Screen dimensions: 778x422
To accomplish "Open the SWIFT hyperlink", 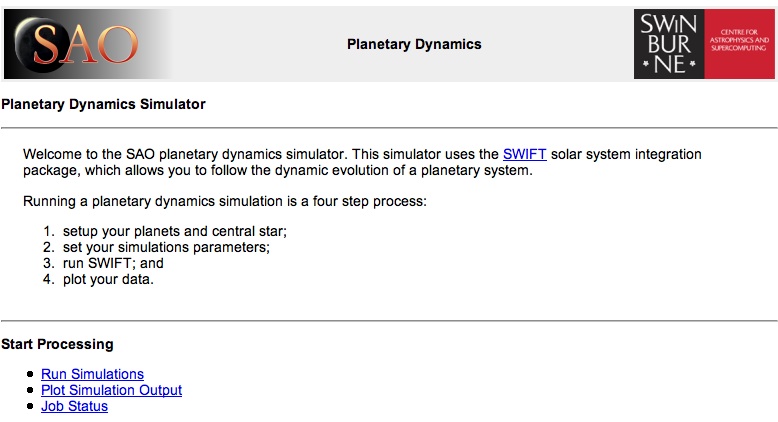I will [524, 154].
